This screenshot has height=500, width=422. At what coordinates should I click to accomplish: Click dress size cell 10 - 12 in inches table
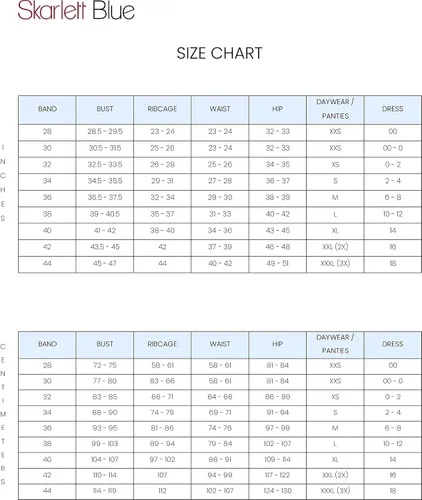[393, 214]
